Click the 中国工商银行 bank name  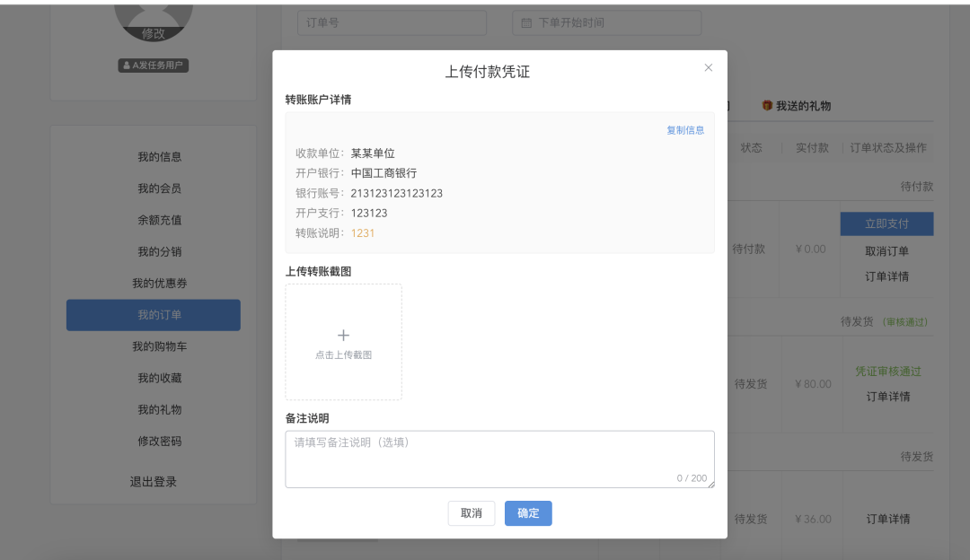pyautogui.click(x=384, y=173)
